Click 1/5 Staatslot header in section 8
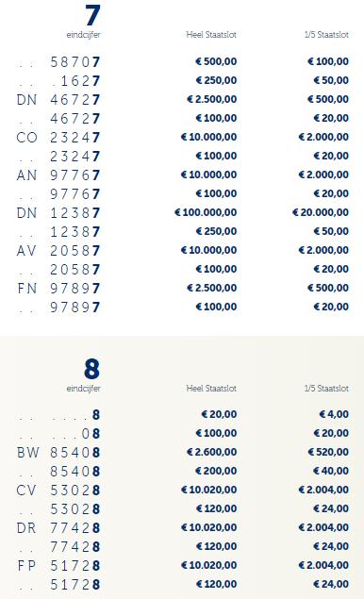Image resolution: width=364 pixels, height=599 pixels. point(326,389)
